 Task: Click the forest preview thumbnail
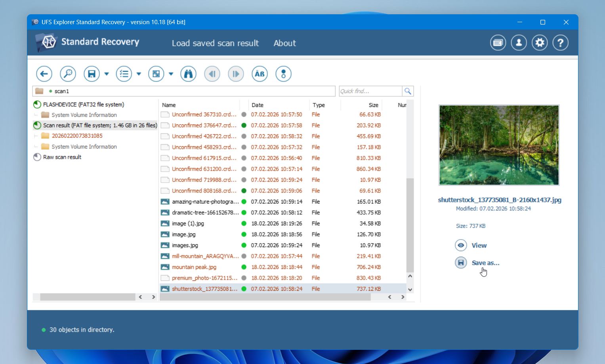(x=499, y=145)
